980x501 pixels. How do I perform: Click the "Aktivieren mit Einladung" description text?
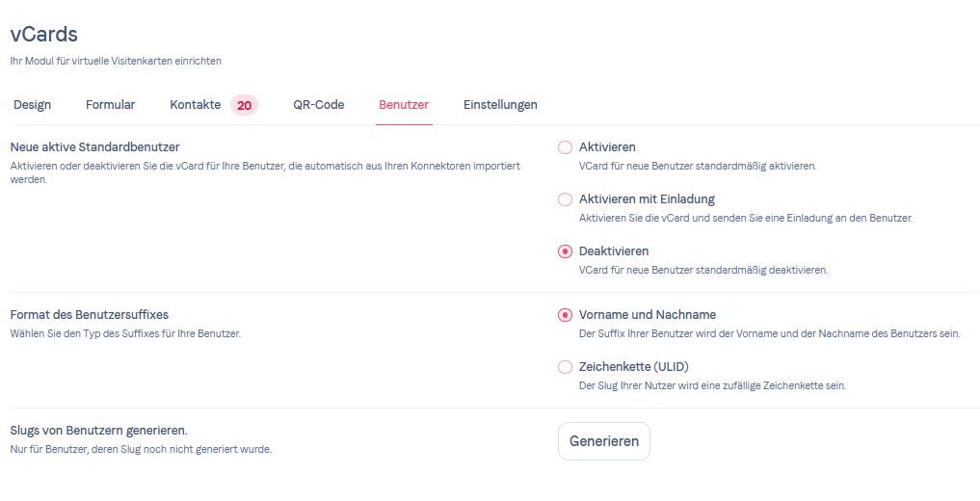tap(745, 218)
